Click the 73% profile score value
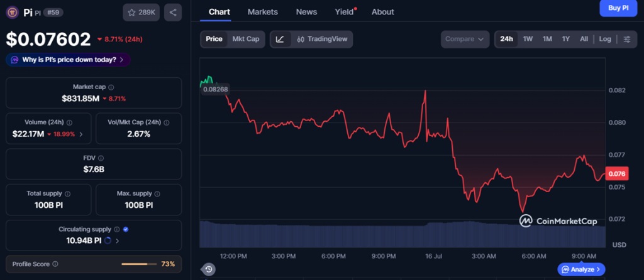This screenshot has width=644, height=280. click(x=167, y=264)
